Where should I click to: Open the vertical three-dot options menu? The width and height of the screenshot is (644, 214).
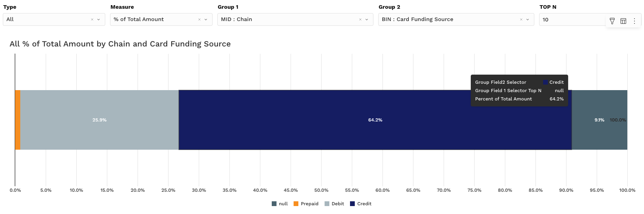[x=634, y=21]
